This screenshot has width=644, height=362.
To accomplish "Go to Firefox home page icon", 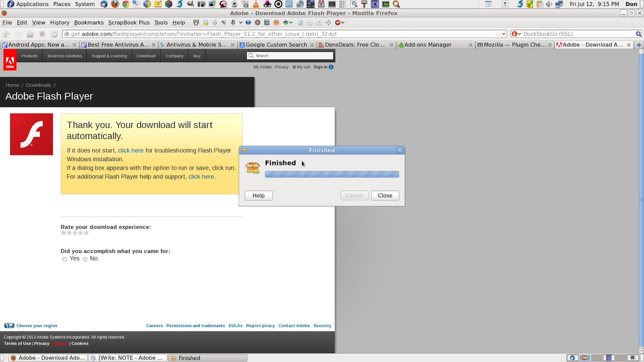I will (30, 34).
